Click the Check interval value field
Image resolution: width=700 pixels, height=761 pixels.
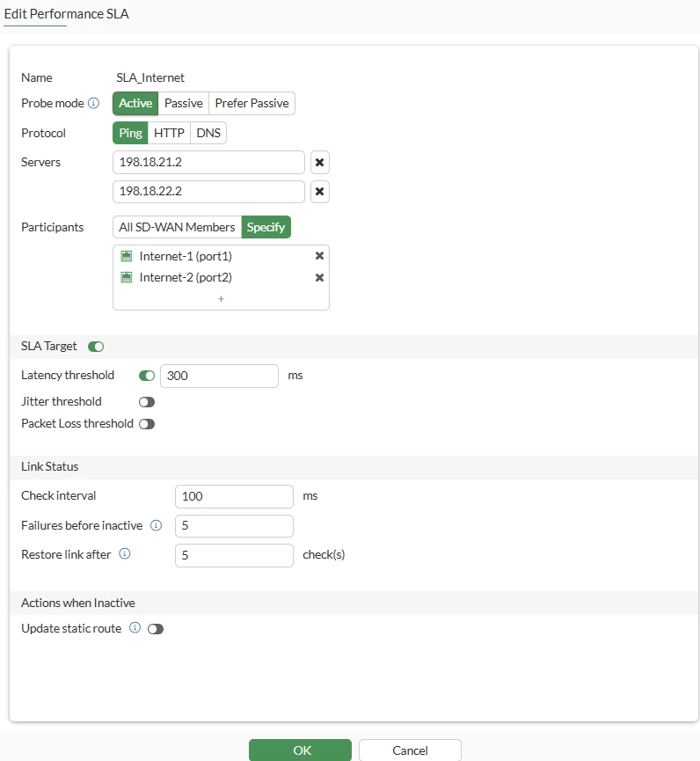click(234, 496)
